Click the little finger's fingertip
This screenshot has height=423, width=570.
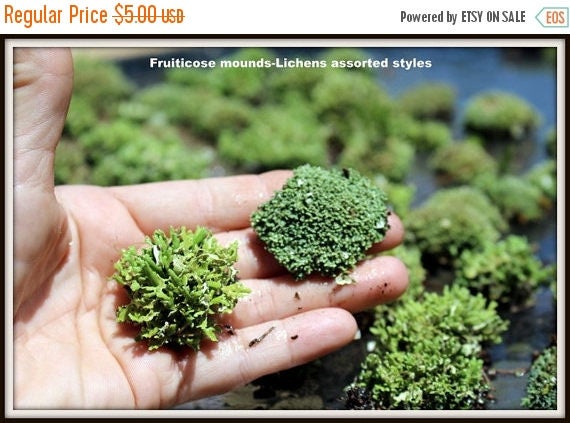pos(345,325)
